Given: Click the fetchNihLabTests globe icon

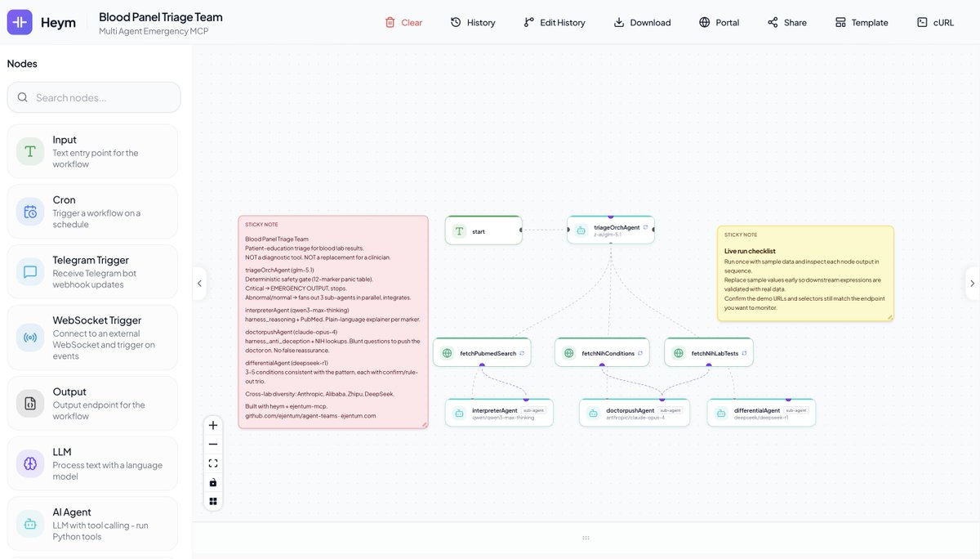Looking at the screenshot, I should [678, 353].
